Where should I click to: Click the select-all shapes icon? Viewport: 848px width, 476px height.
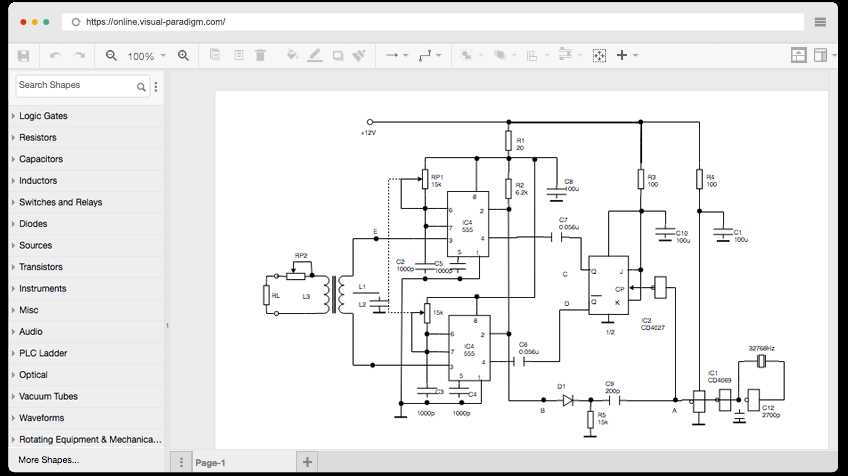(599, 56)
